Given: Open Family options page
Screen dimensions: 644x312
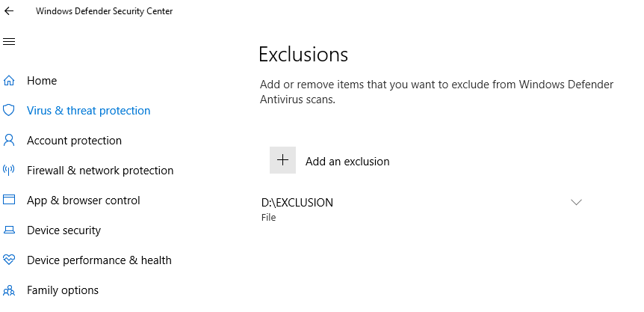Looking at the screenshot, I should click(63, 290).
